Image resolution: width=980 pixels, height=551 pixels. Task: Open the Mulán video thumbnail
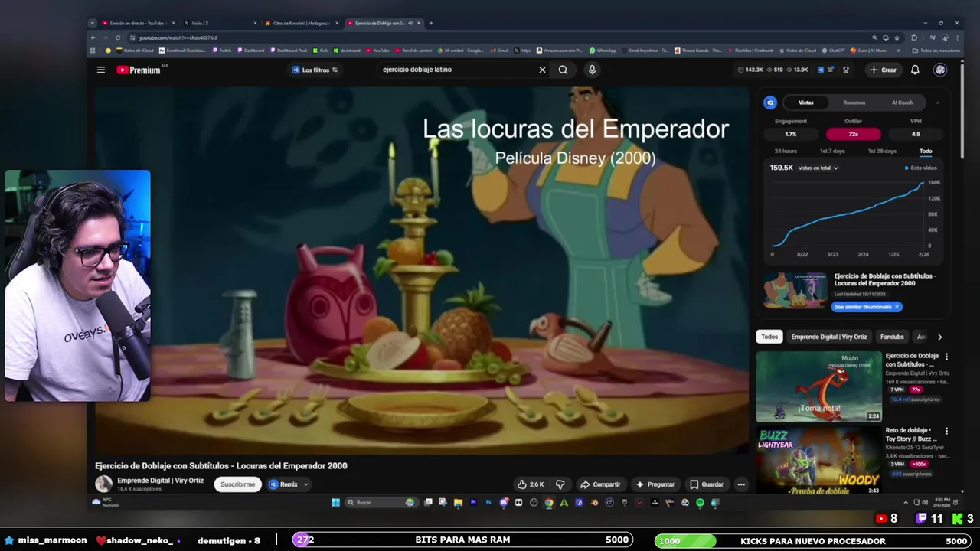pos(818,386)
